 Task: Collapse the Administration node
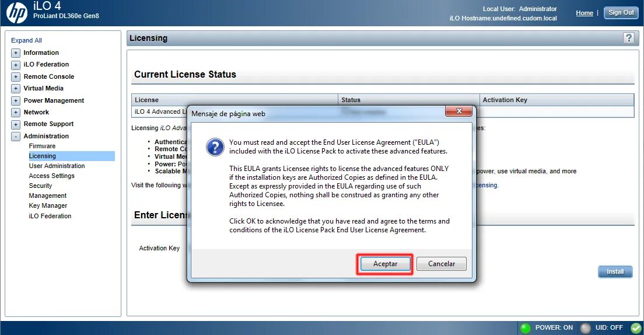pos(16,137)
